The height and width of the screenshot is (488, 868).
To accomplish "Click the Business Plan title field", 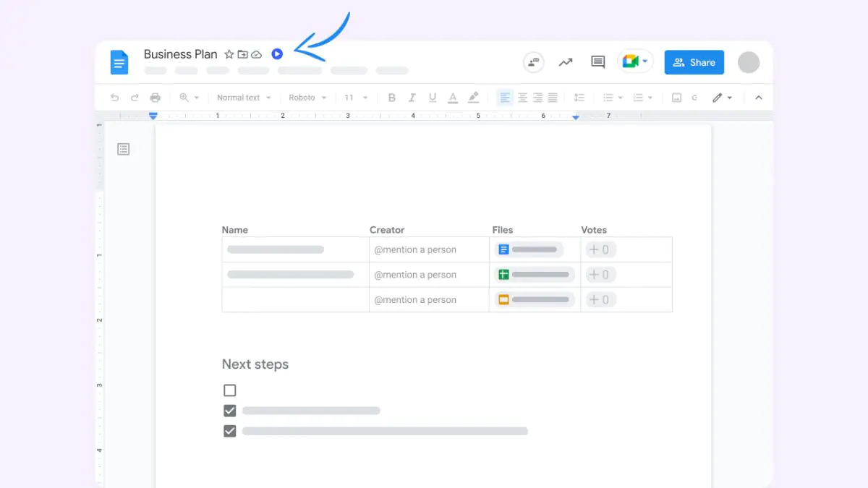I will (x=180, y=53).
